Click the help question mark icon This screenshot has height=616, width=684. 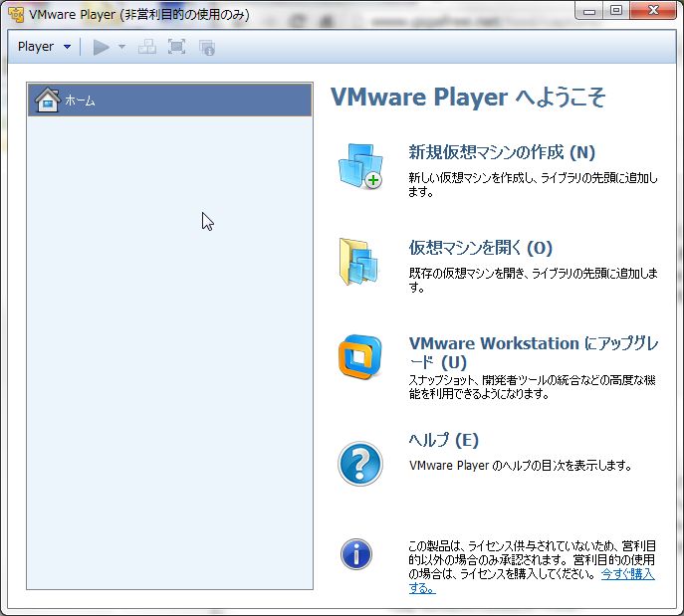click(360, 464)
